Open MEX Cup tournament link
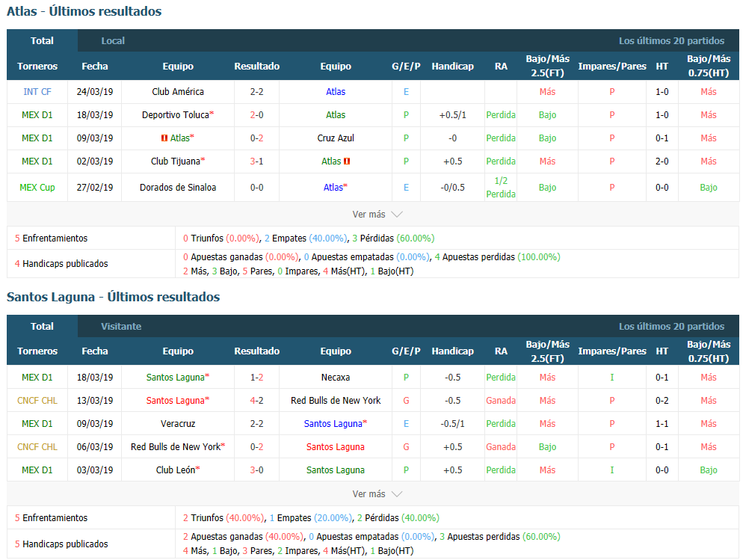743x560 pixels. [37, 188]
